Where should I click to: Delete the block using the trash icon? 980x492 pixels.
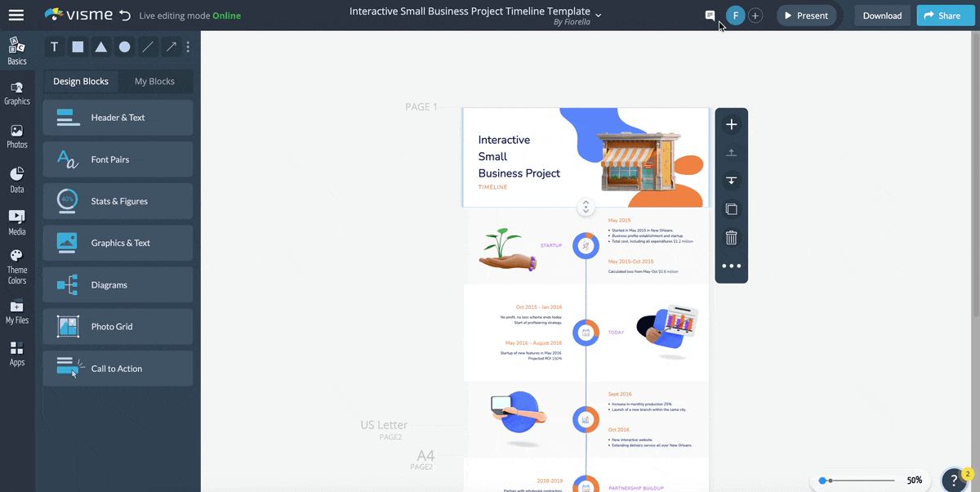click(731, 237)
